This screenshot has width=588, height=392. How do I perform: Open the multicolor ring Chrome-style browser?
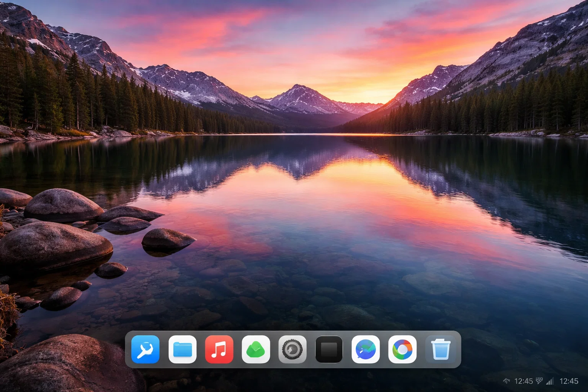point(402,349)
